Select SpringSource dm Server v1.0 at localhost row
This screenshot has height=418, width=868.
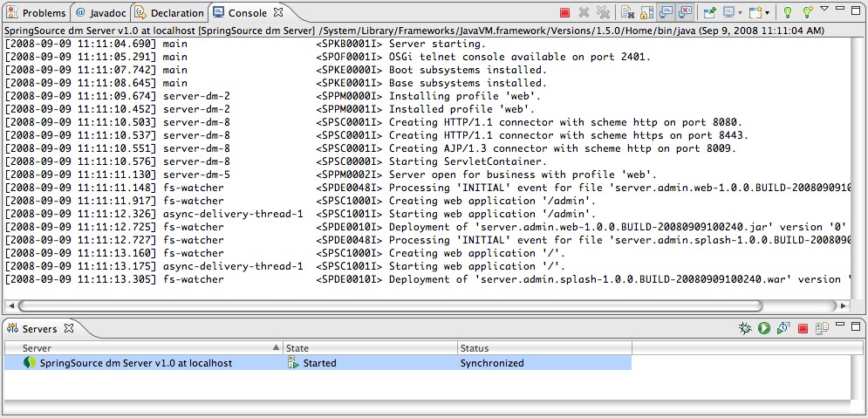318,363
